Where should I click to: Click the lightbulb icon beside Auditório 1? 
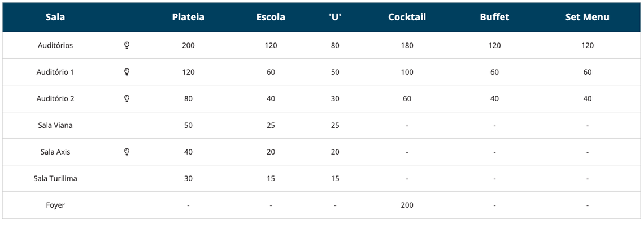[127, 72]
